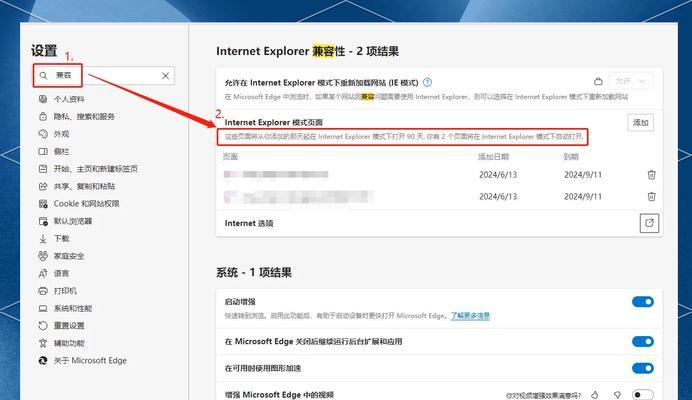Click the help question mark icon beside IE 模式
The width and height of the screenshot is (692, 400).
pyautogui.click(x=427, y=82)
